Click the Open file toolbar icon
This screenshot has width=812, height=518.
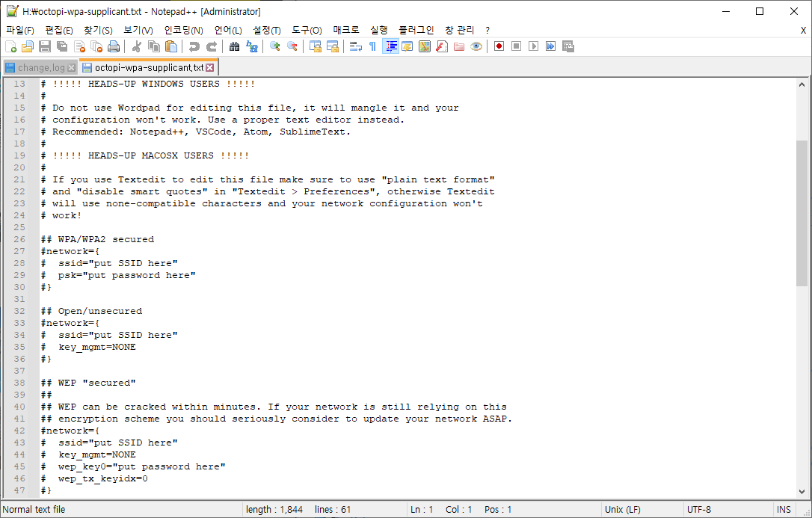[x=28, y=46]
